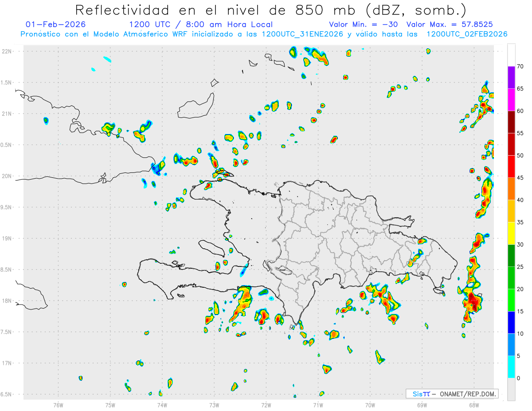Click the "Sismo - ONAMET/REP.DOM." credit box
Screen dimensions: 532x411
pyautogui.click(x=452, y=394)
